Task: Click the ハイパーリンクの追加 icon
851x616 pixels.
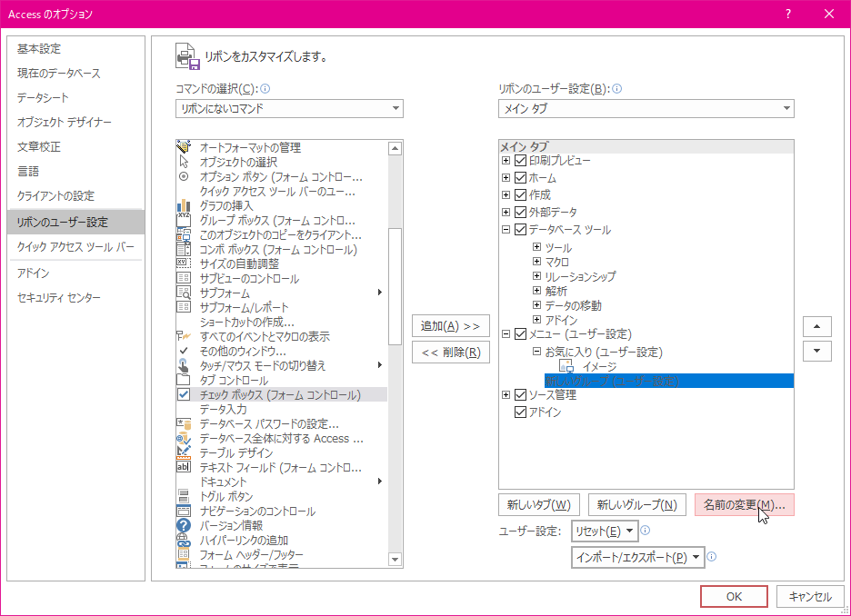Action: pyautogui.click(x=184, y=540)
